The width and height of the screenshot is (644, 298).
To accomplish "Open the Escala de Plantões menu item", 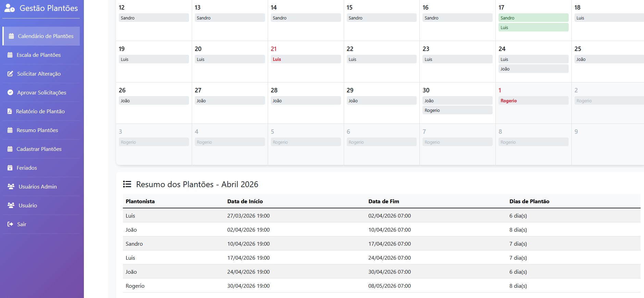I will coord(41,55).
